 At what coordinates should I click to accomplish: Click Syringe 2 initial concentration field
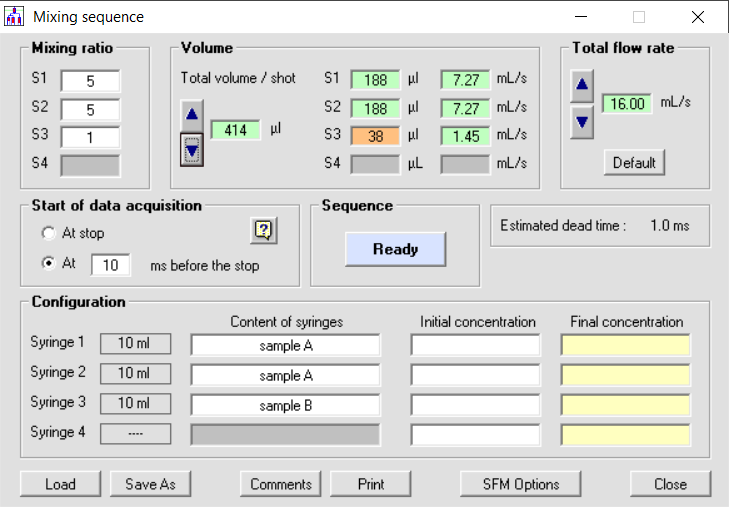coord(476,375)
